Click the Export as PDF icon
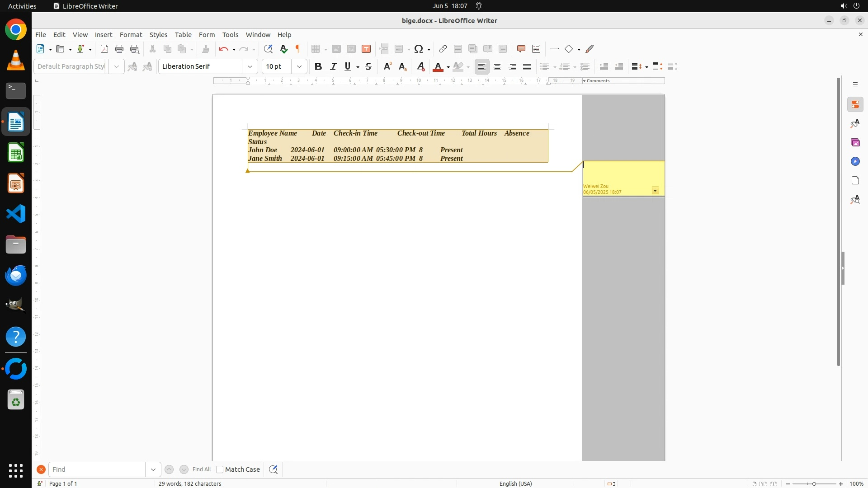The height and width of the screenshot is (488, 868). [104, 49]
